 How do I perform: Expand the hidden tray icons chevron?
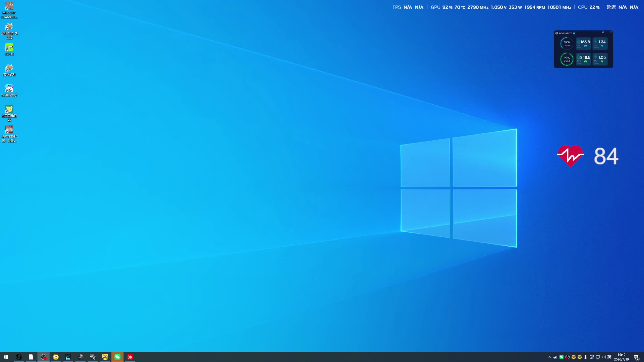pos(549,357)
